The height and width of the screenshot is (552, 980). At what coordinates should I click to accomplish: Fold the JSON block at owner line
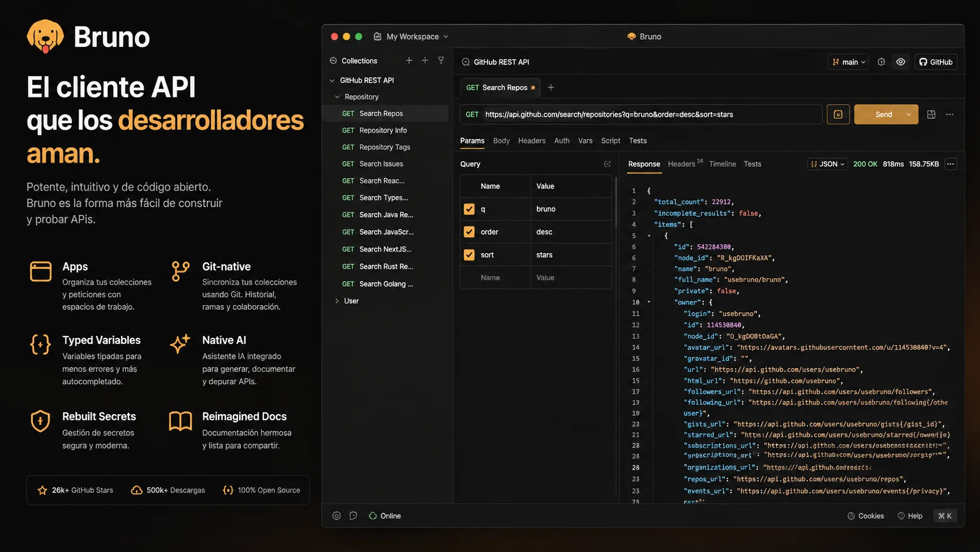[x=649, y=302]
